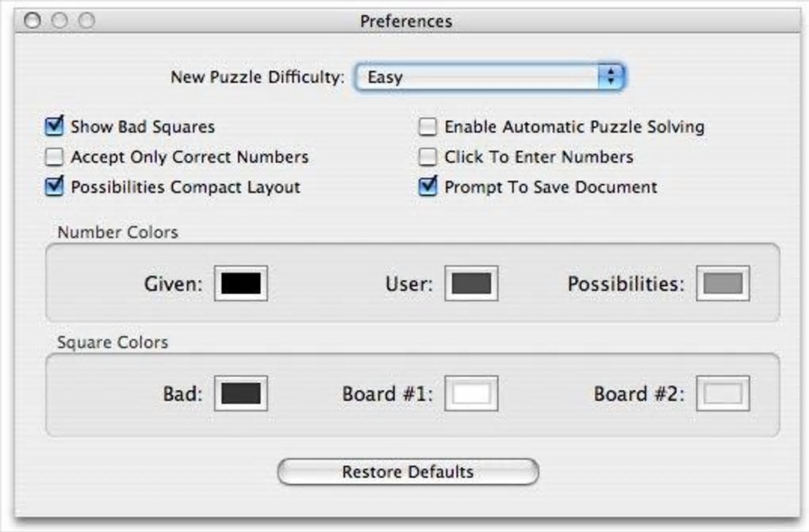Enable Automatic Puzzle Solving checkbox
The height and width of the screenshot is (532, 809).
(x=428, y=127)
